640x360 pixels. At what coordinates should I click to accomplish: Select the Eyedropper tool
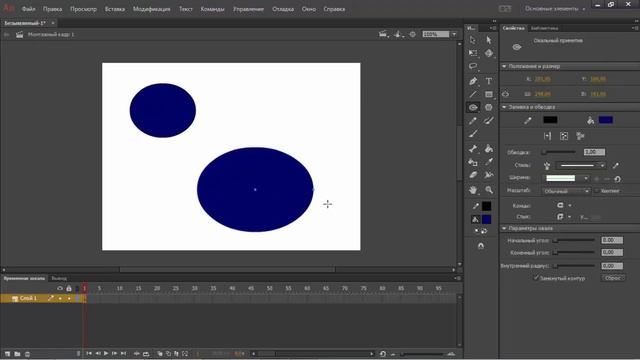click(x=489, y=162)
